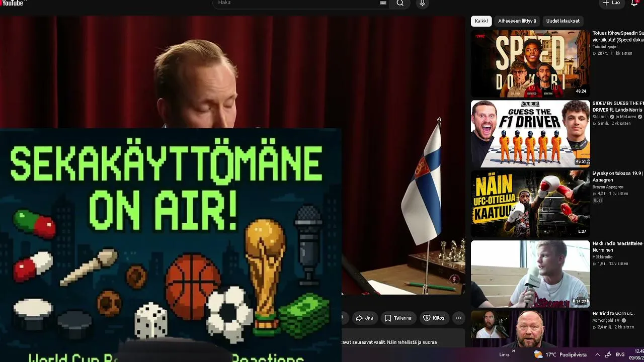
Task: Open the on-screen keyboard icon in search bar
Action: (383, 3)
